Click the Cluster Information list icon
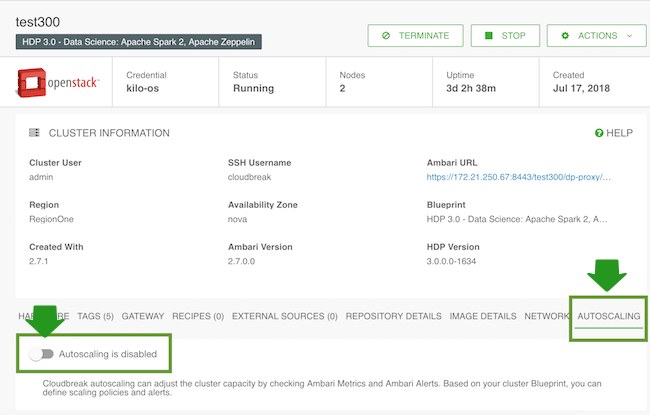Image resolution: width=650 pixels, height=415 pixels. coord(34,133)
